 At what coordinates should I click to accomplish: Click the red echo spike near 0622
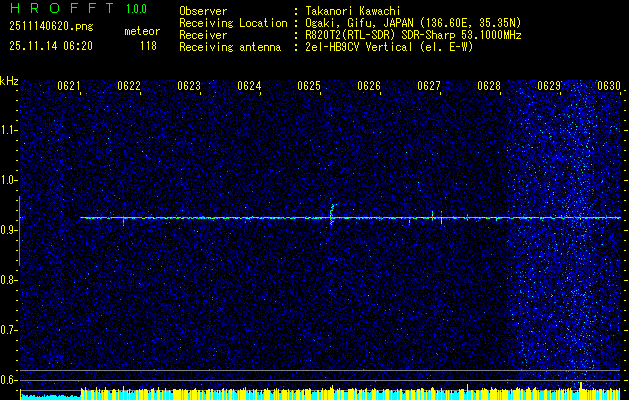(x=123, y=221)
